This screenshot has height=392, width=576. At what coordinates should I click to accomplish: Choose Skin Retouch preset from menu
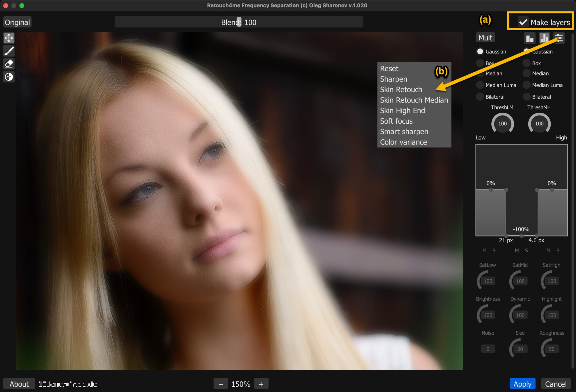click(x=401, y=89)
